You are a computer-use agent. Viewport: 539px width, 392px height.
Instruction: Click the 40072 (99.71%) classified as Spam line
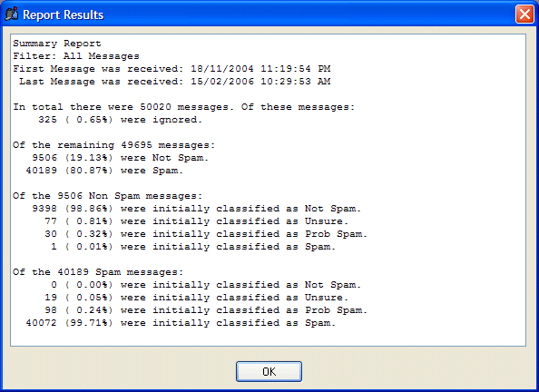[181, 323]
